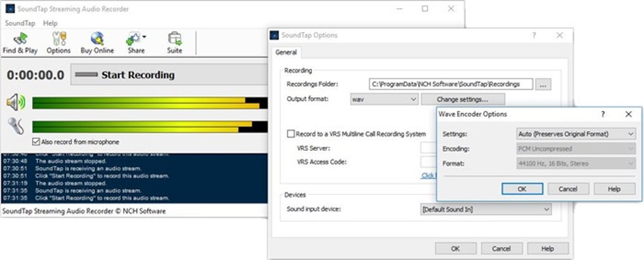
Task: Click OK in Wave Encoder Options
Action: [x=522, y=189]
